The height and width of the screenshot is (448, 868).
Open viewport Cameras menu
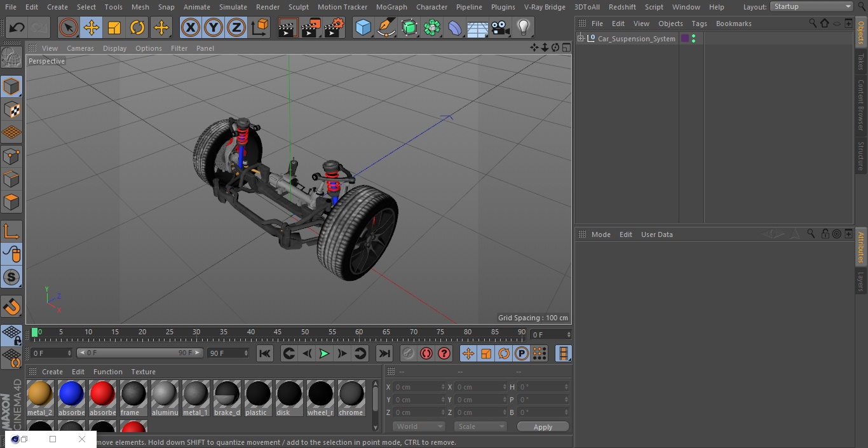[x=80, y=48]
